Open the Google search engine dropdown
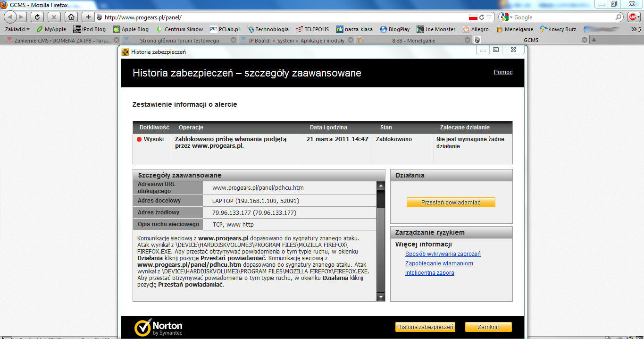This screenshot has width=644, height=339. point(506,17)
